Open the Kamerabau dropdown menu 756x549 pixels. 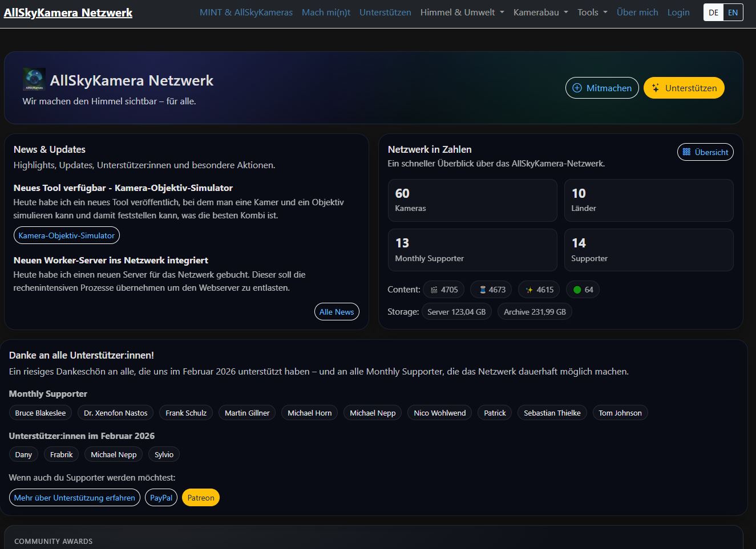coord(540,13)
